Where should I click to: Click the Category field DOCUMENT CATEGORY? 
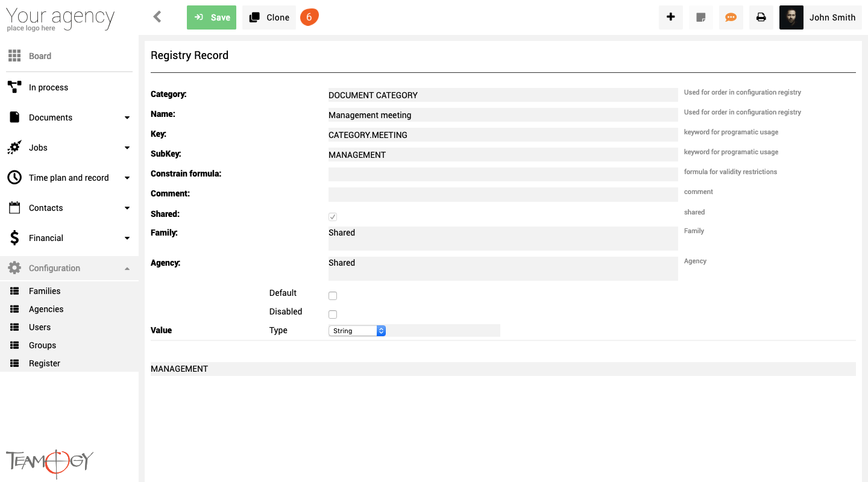pyautogui.click(x=503, y=95)
